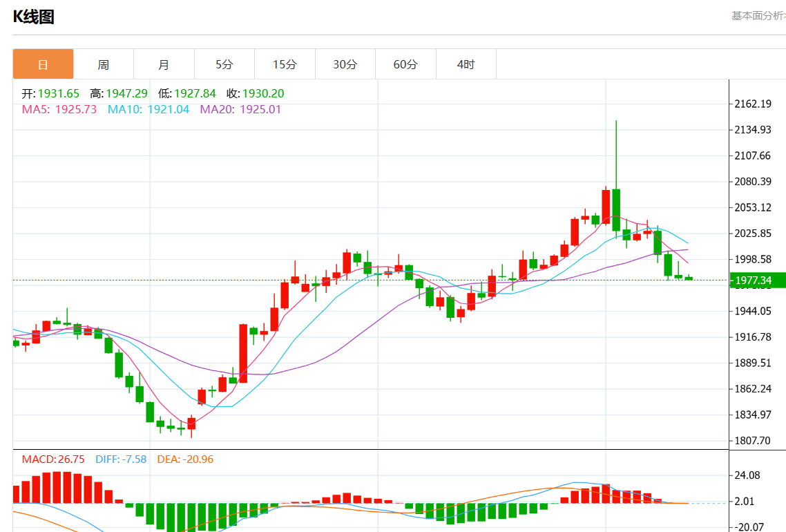Open the 15分 interval tab
Image resolution: width=786 pixels, height=532 pixels.
285,64
